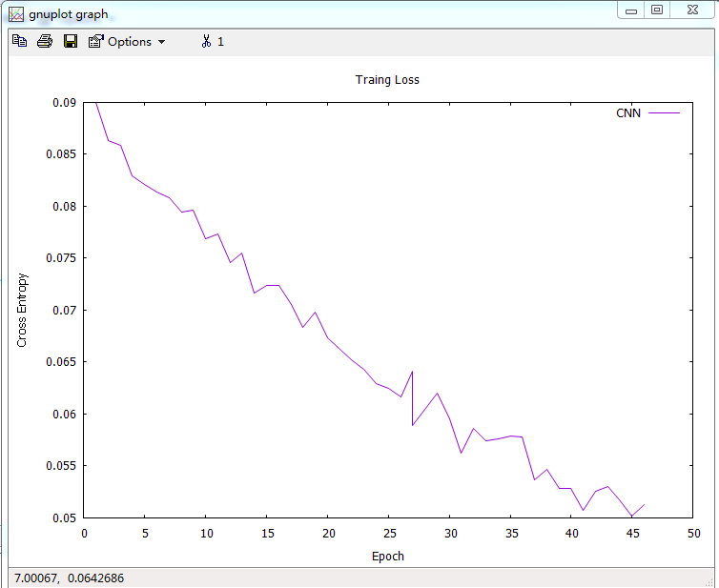This screenshot has width=719, height=588.
Task: Click the x-axis tick label 25
Action: point(390,534)
